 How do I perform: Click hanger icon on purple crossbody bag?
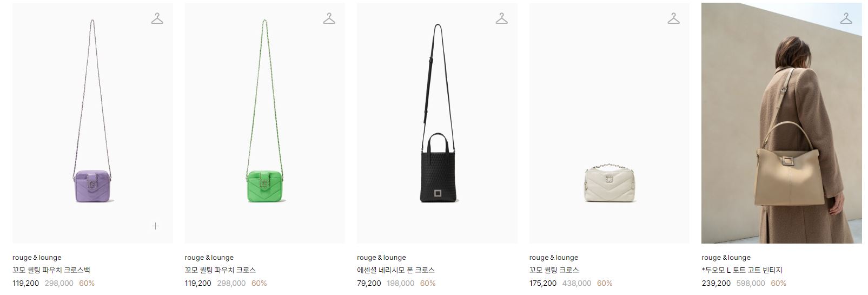point(157,18)
